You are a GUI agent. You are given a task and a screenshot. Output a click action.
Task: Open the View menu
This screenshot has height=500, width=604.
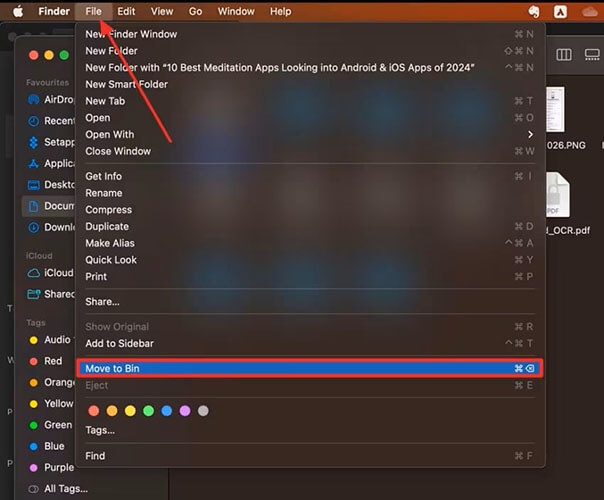click(162, 12)
